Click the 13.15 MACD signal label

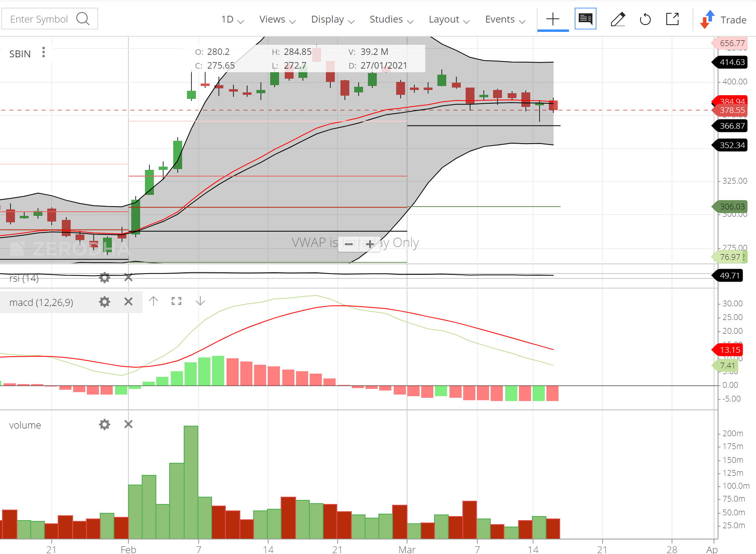(727, 350)
